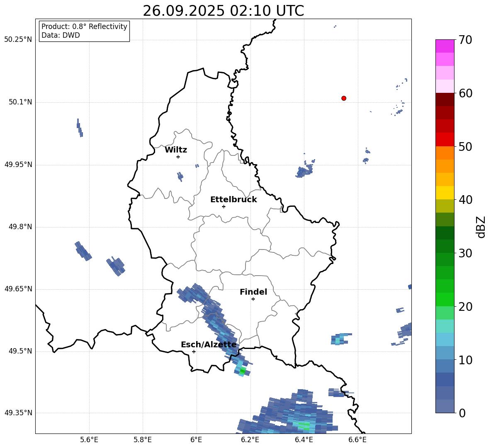Click the 6.6°E longitude label
Viewport: 491px width, 448px height.
357,440
